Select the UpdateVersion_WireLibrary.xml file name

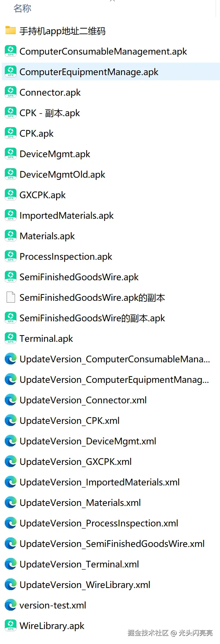85,585
